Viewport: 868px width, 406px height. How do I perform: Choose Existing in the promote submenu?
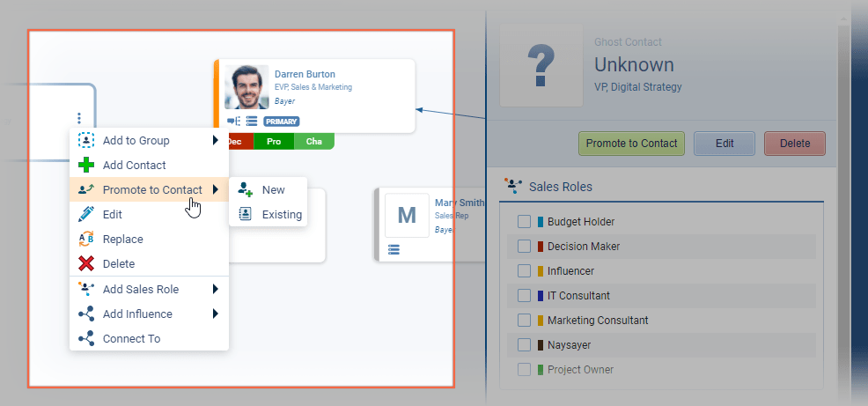click(281, 214)
